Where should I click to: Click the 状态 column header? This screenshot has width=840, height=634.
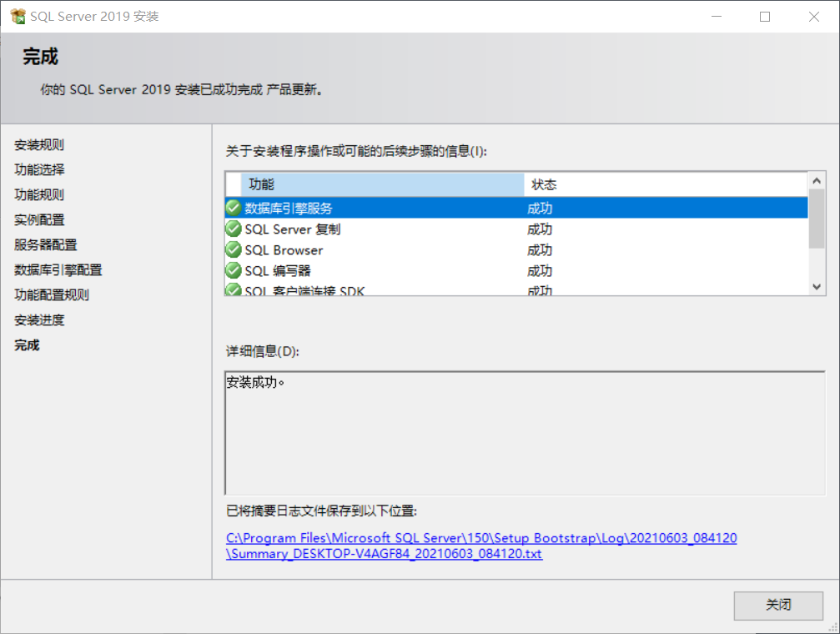(x=666, y=184)
